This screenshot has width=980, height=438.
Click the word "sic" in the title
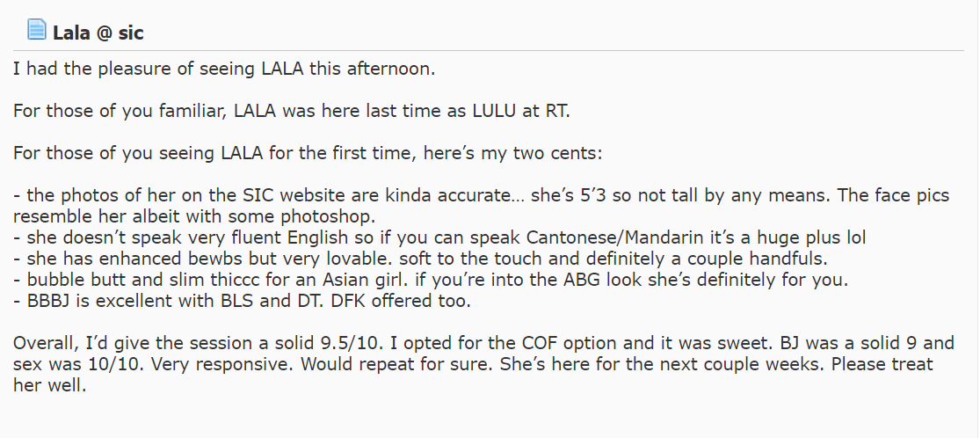(x=128, y=33)
